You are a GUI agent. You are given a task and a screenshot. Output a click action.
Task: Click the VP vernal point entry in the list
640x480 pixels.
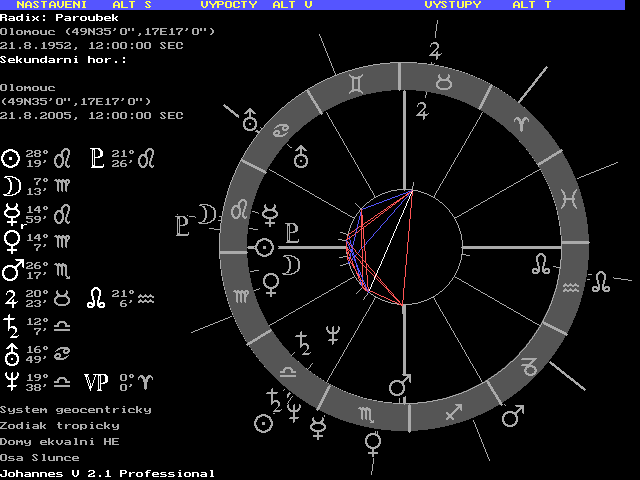pos(95,383)
